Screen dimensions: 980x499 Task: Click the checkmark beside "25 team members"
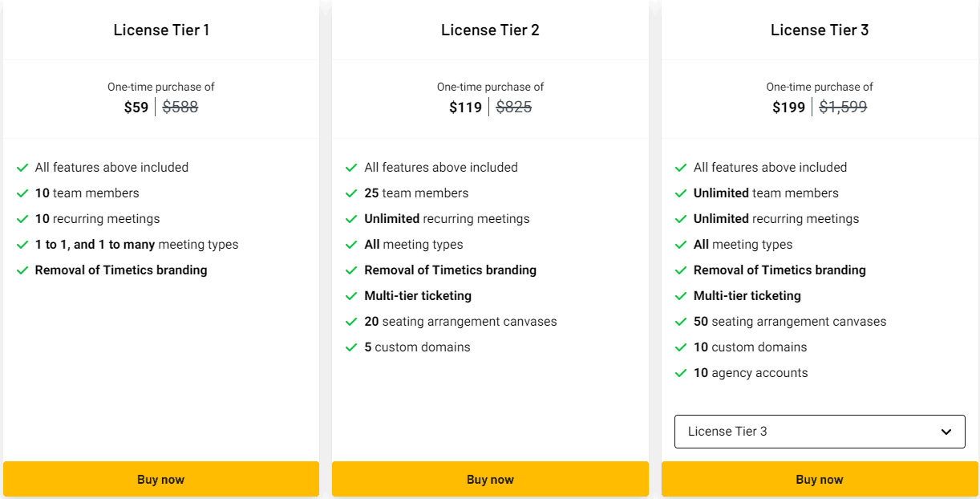[352, 193]
